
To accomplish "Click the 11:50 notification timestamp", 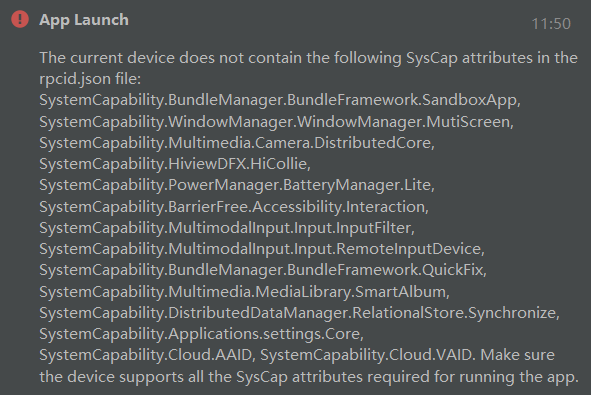I will [x=551, y=24].
